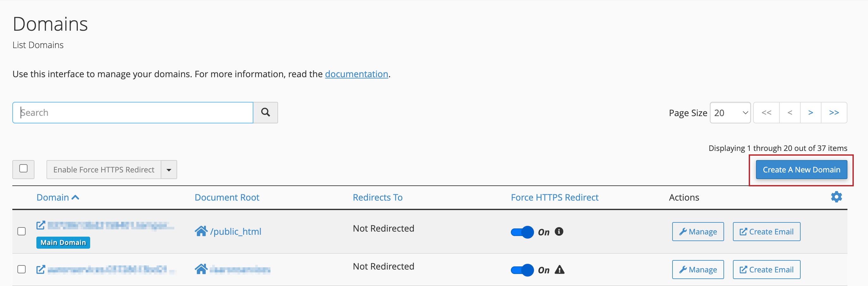Click home icon in second row document root

(201, 269)
